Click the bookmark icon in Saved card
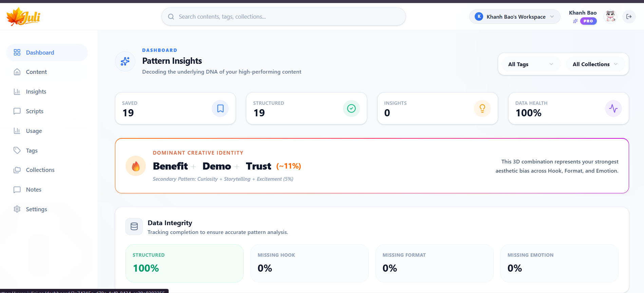 (220, 109)
